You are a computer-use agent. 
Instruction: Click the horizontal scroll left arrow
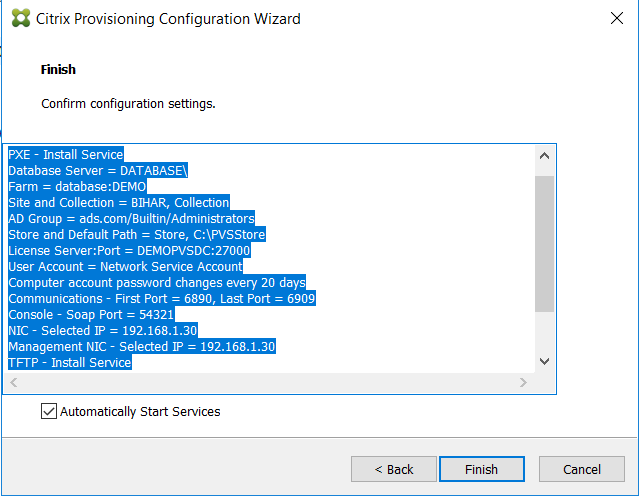pos(13,382)
